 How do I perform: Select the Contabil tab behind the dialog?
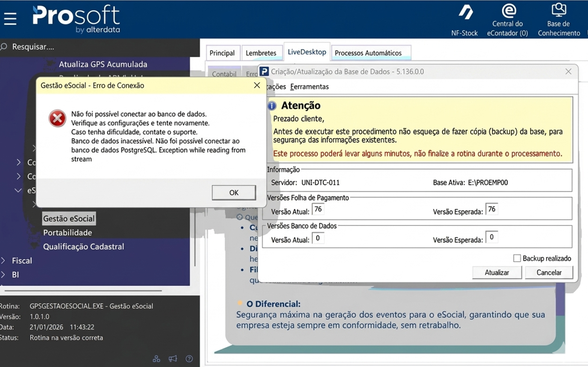coord(224,74)
